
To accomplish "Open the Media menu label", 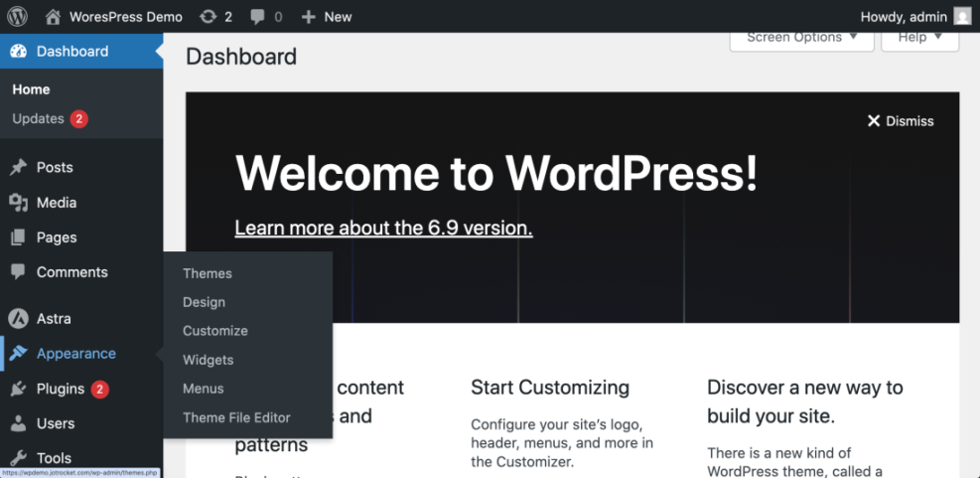I will pos(57,202).
